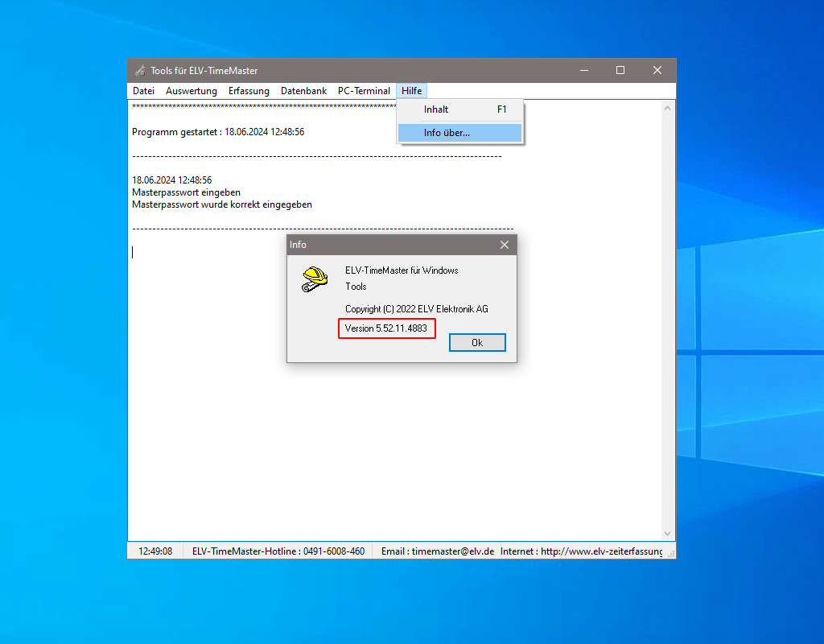Click the yellow key icon in the Info dialog
This screenshot has height=644, width=824.
[313, 279]
